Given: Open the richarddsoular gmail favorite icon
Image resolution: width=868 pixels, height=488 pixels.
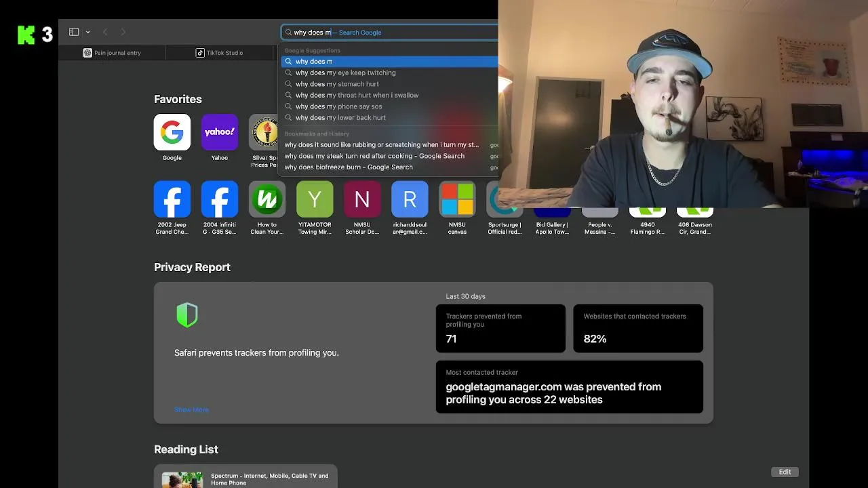Looking at the screenshot, I should (410, 199).
